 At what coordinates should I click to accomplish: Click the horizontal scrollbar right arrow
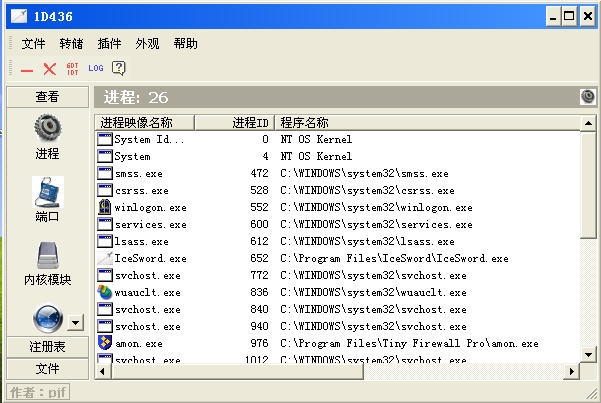point(572,371)
